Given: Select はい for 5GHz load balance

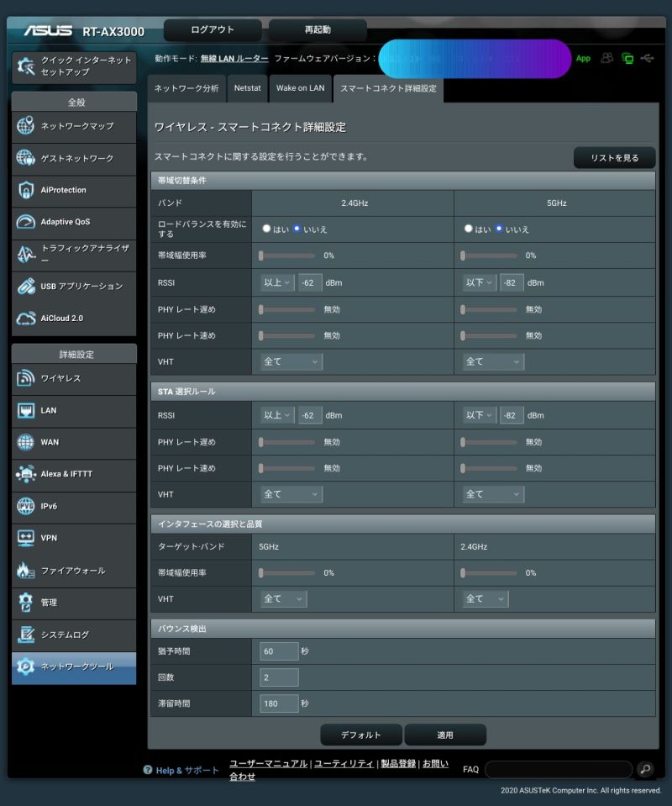Looking at the screenshot, I should 468,229.
